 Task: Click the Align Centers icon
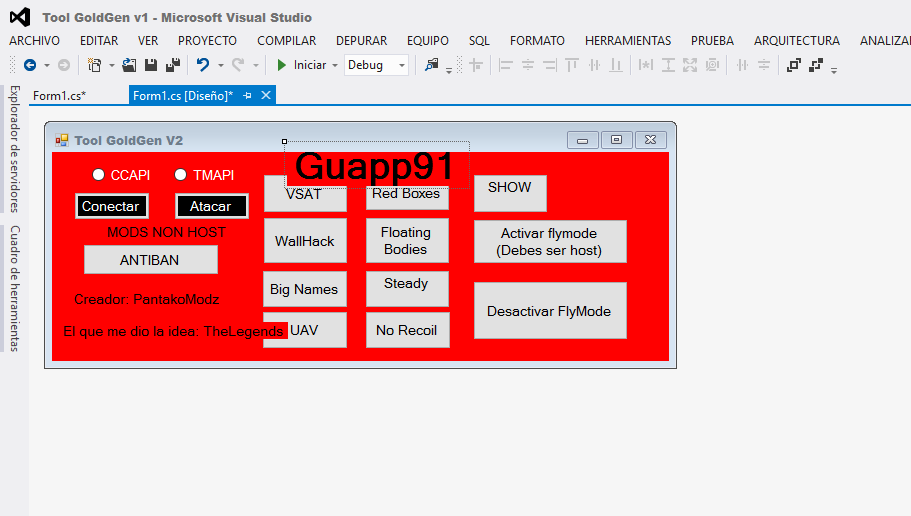click(528, 65)
